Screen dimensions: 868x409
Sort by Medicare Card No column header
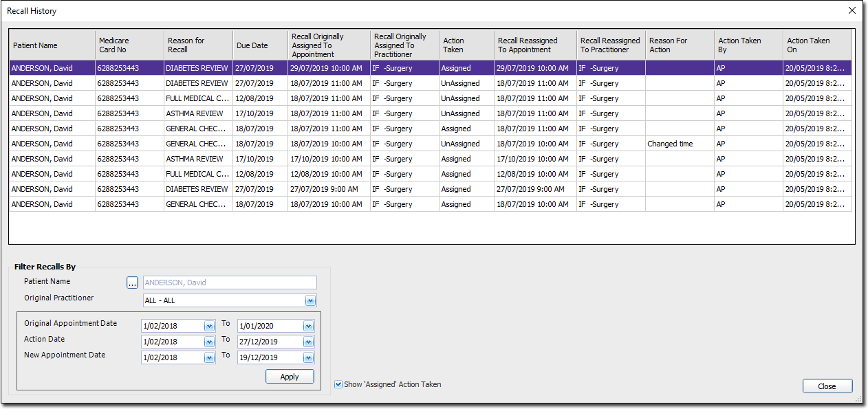(x=129, y=45)
